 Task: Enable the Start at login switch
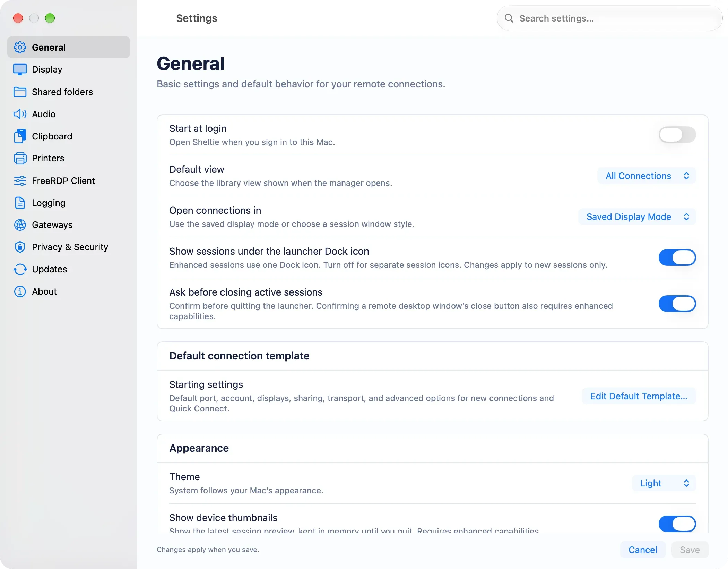677,135
